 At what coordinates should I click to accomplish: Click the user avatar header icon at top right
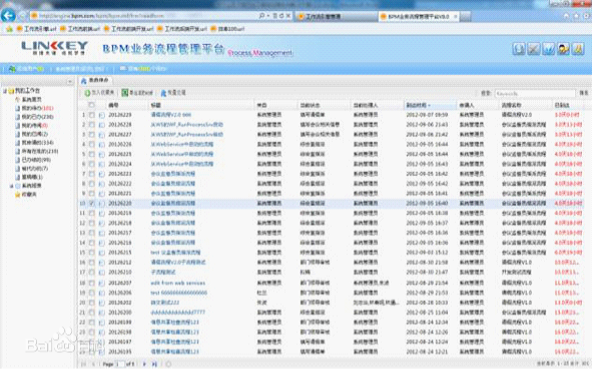pos(563,49)
